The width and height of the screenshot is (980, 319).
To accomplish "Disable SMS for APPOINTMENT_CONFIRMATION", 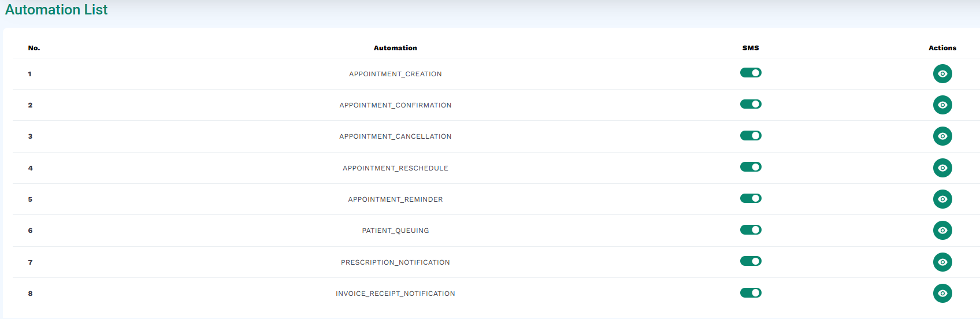I will pos(751,104).
